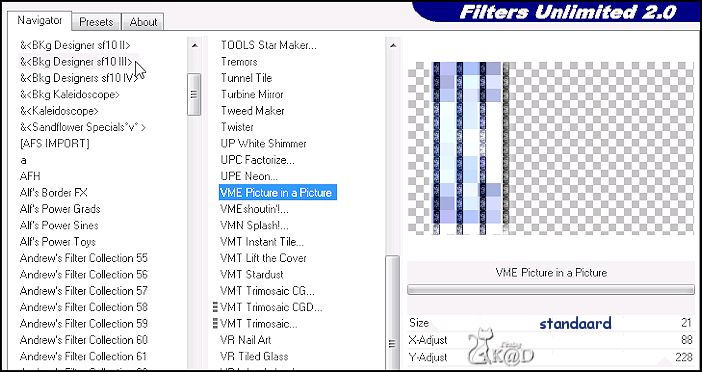This screenshot has width=702, height=372.
Task: Choose VMT Trimosaic CGD filter entry
Action: [x=271, y=308]
